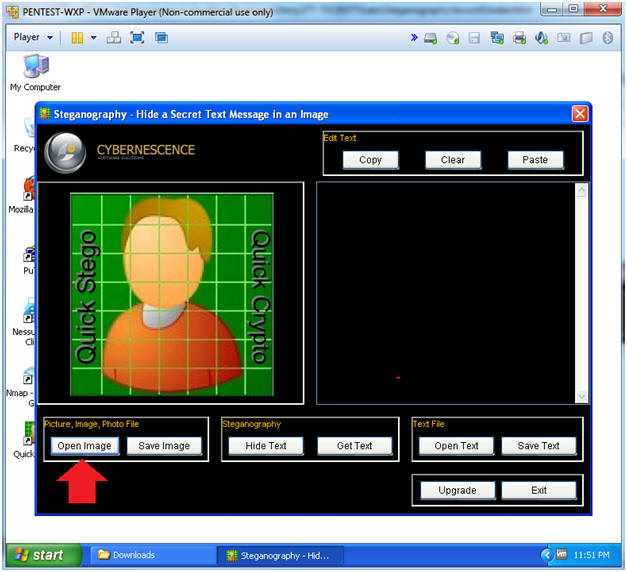Enter full screen mode via the VMware toolbar

point(137,38)
